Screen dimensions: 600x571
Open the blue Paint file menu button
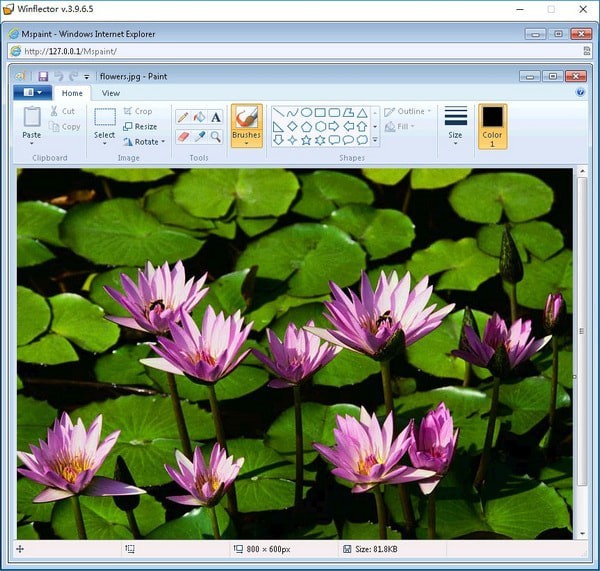pyautogui.click(x=32, y=93)
